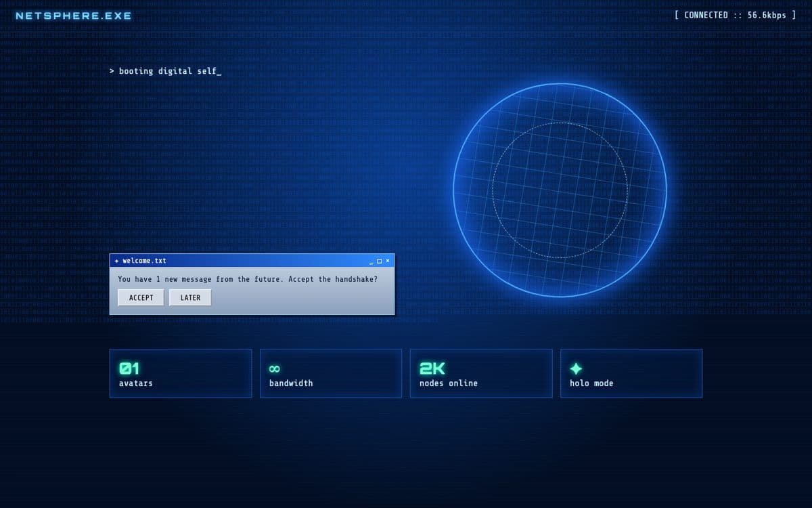Open the holo mode card
812x508 pixels.
click(x=631, y=373)
